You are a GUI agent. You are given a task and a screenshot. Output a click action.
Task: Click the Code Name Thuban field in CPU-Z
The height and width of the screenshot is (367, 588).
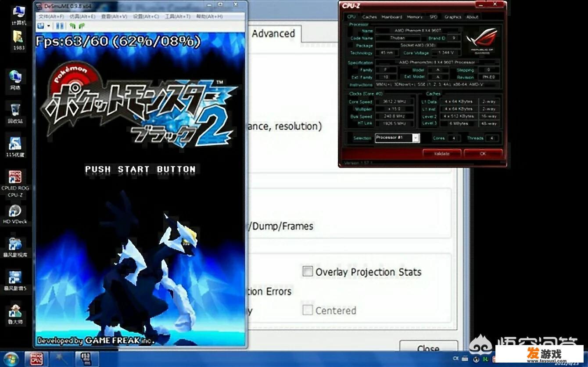coord(397,38)
